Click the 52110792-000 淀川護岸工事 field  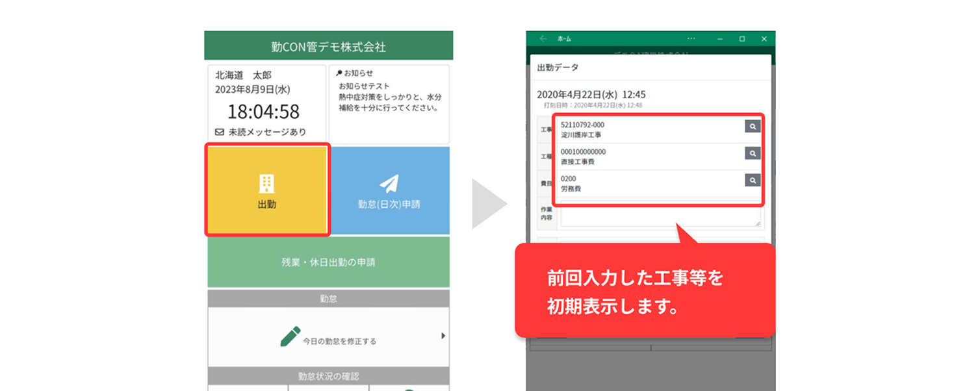coord(651,130)
